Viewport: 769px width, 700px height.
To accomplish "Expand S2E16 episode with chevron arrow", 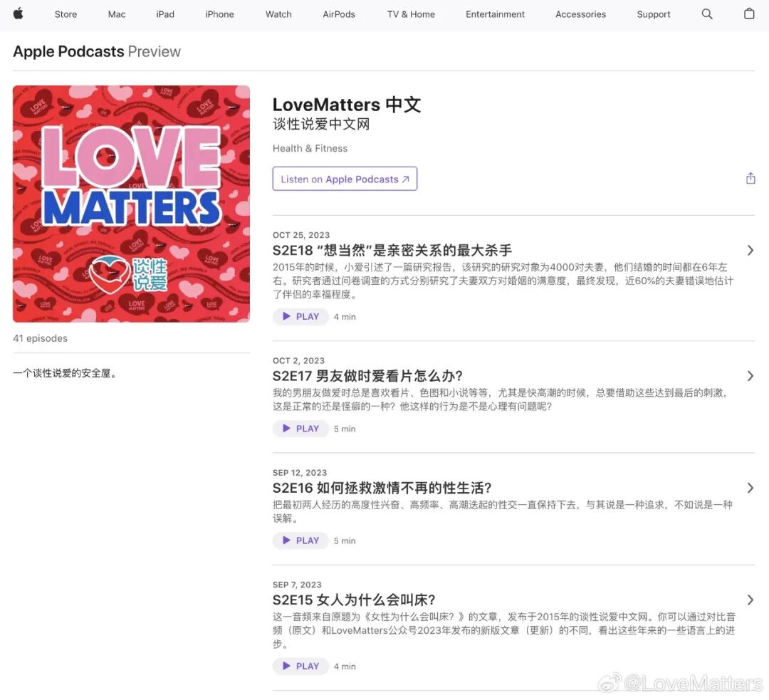I will click(750, 488).
